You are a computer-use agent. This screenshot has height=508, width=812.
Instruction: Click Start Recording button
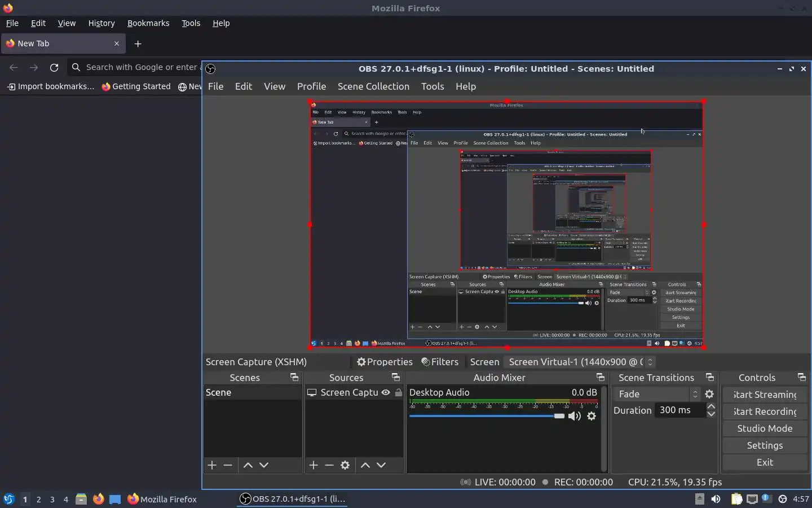(765, 411)
